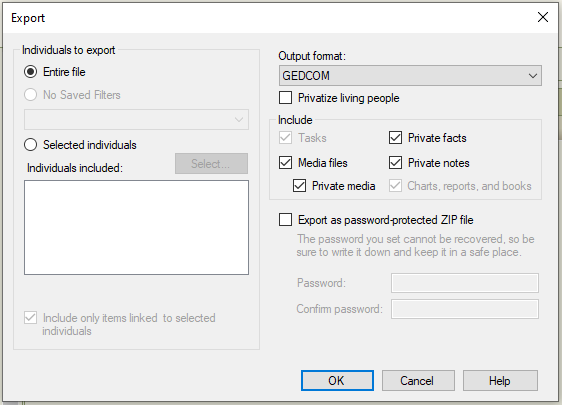Uncheck the Private media option
Image resolution: width=562 pixels, height=405 pixels.
(x=299, y=186)
